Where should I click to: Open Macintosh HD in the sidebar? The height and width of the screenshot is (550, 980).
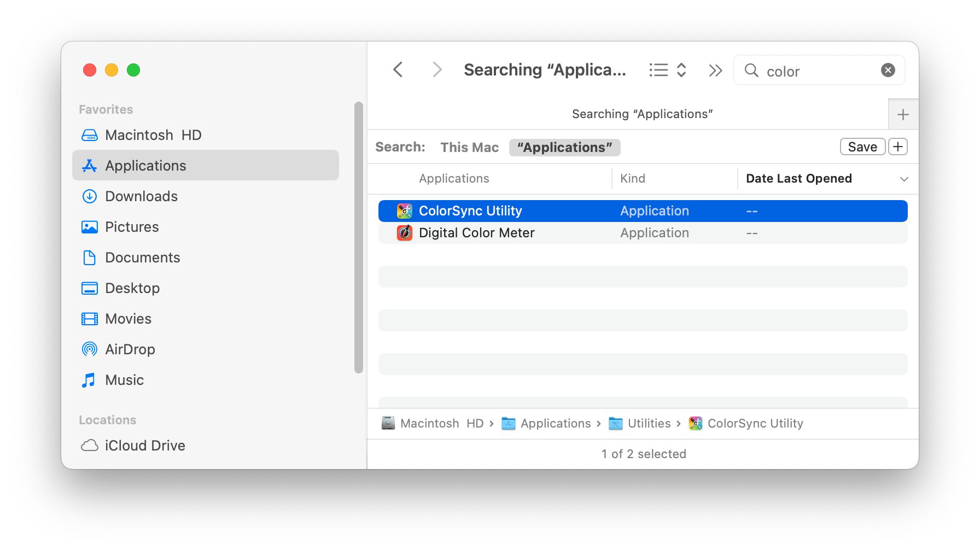206,135
